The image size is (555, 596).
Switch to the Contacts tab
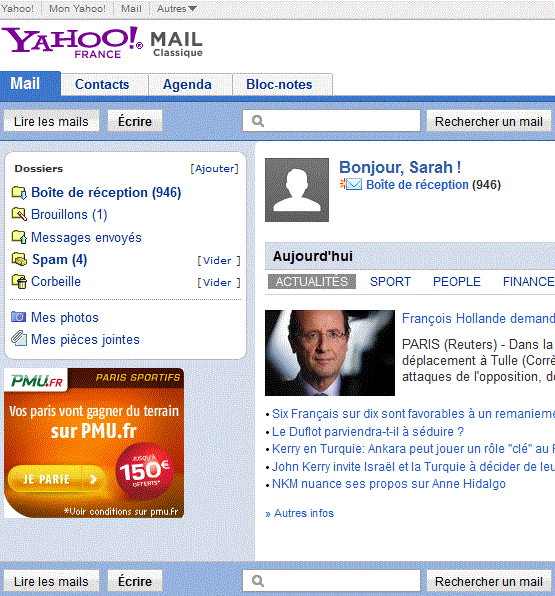click(102, 84)
